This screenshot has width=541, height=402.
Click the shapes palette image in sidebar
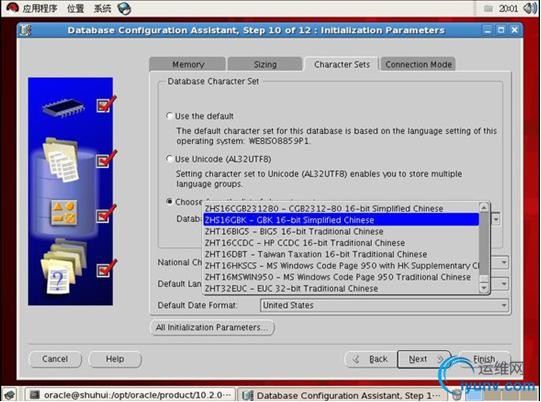[64, 212]
